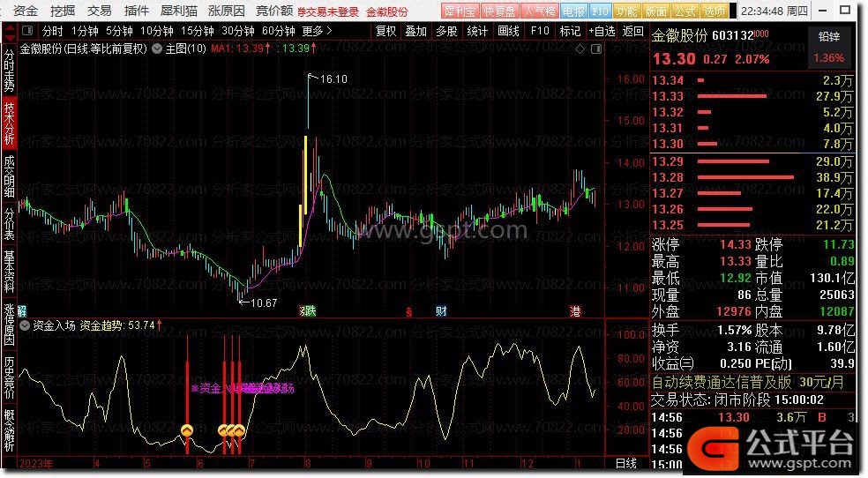Select the 历史竞价 side tab
The width and height of the screenshot is (868, 478).
(10, 377)
